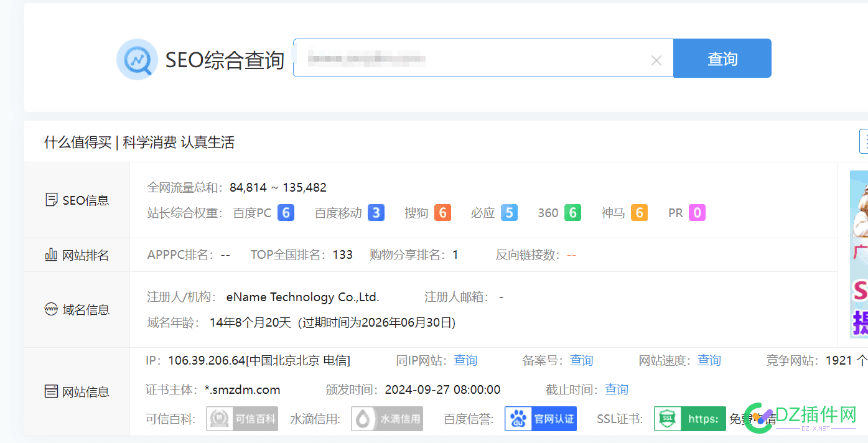
Task: Click the cut-off button beside the site title
Action: tap(864, 141)
